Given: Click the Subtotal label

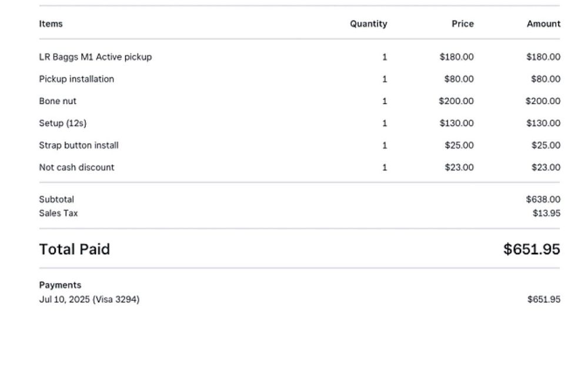Looking at the screenshot, I should (x=56, y=199).
